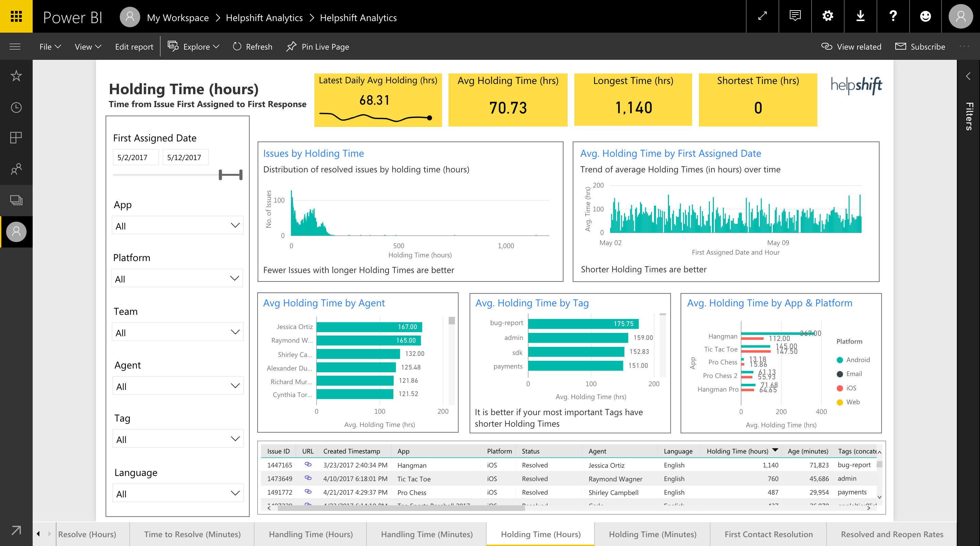Image resolution: width=980 pixels, height=546 pixels.
Task: Click the Refresh button
Action: (252, 47)
